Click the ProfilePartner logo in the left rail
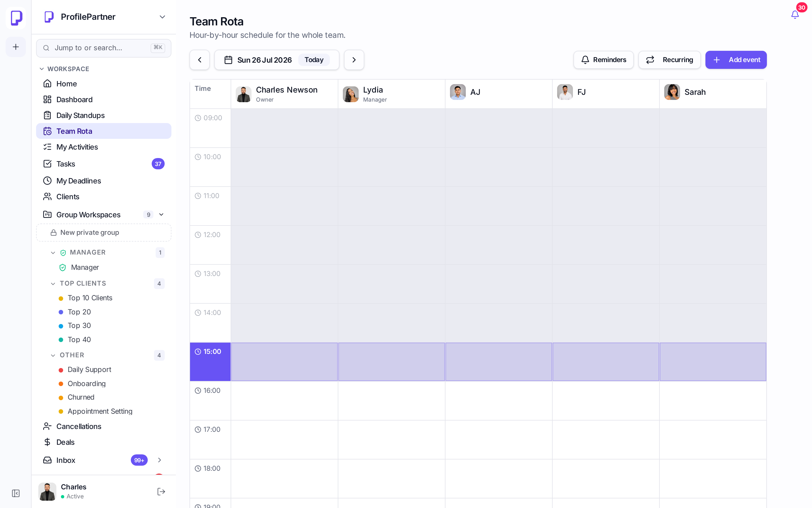The width and height of the screenshot is (812, 508). click(16, 18)
